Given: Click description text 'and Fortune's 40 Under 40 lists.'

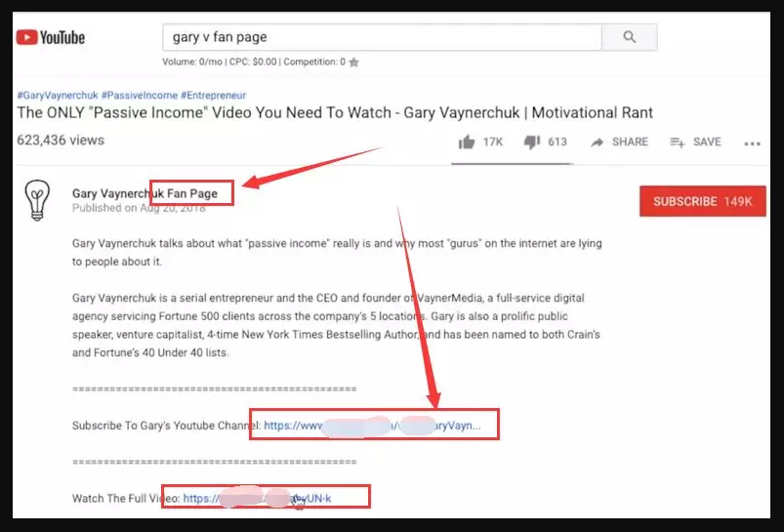Looking at the screenshot, I should click(x=150, y=352).
